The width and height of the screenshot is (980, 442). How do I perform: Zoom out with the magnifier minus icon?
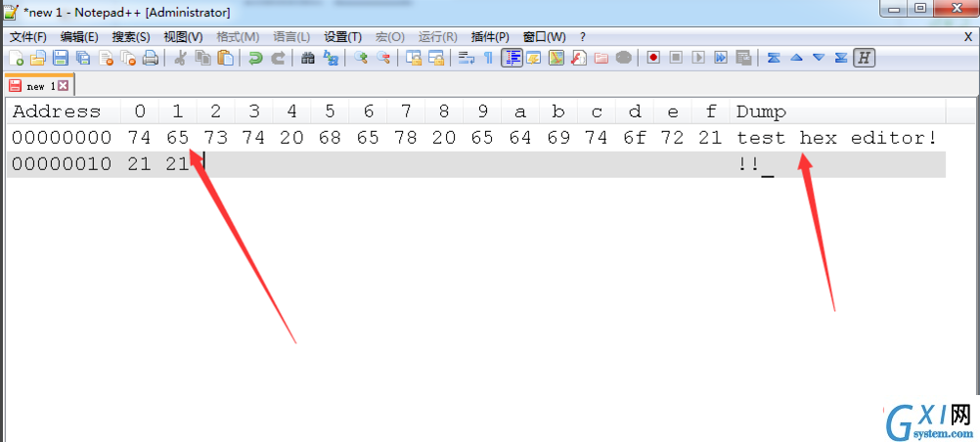point(383,58)
